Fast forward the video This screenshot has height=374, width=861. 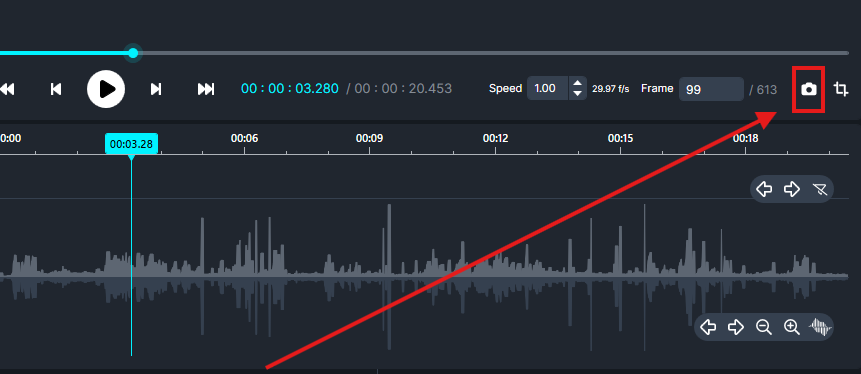[206, 89]
